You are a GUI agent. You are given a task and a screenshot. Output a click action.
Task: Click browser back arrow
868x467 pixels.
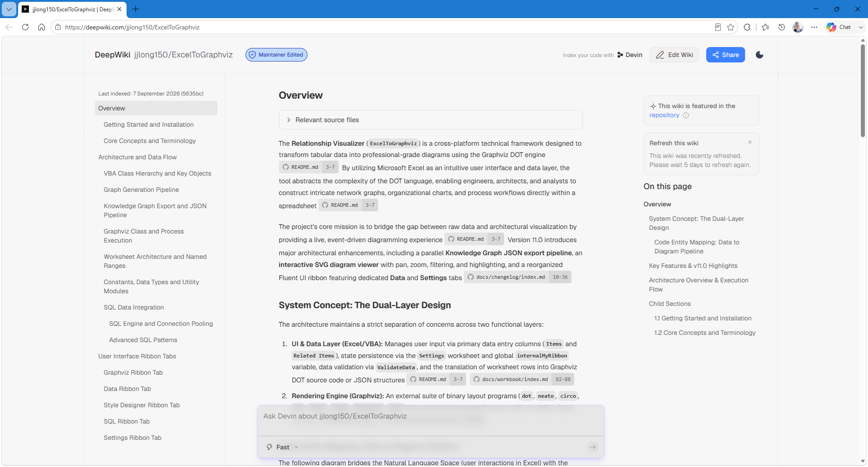(x=9, y=27)
